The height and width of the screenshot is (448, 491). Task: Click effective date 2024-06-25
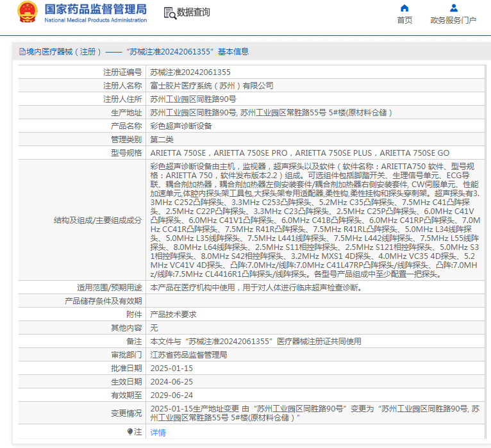pyautogui.click(x=172, y=382)
